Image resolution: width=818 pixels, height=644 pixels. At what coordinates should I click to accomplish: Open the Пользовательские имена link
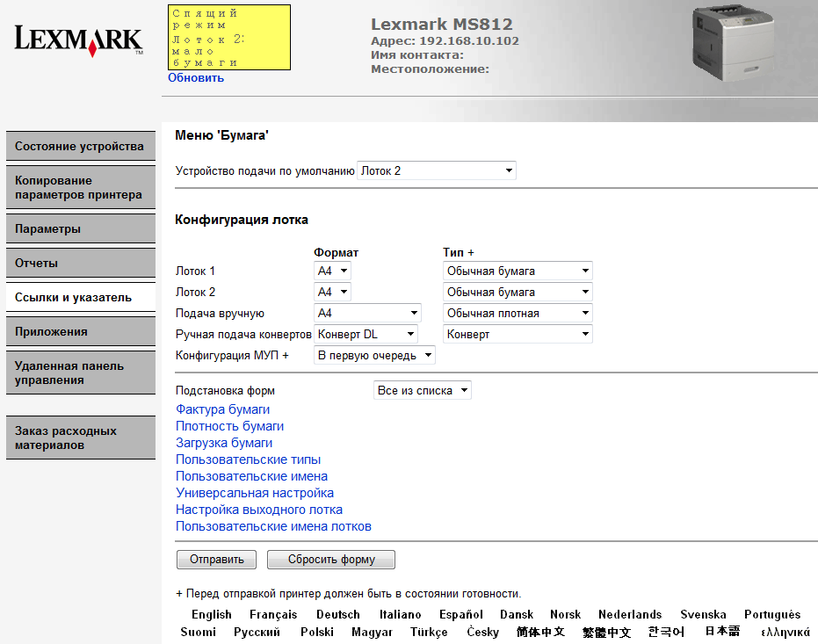tap(251, 476)
